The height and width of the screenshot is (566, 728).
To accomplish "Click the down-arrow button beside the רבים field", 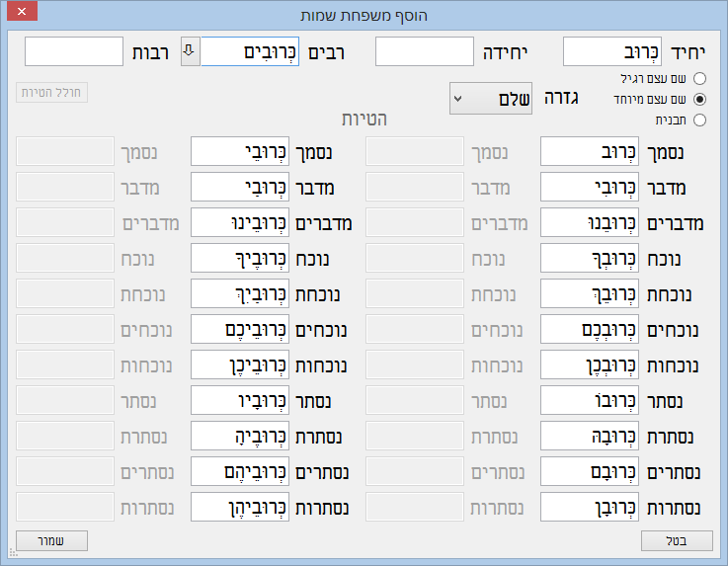I will 190,51.
